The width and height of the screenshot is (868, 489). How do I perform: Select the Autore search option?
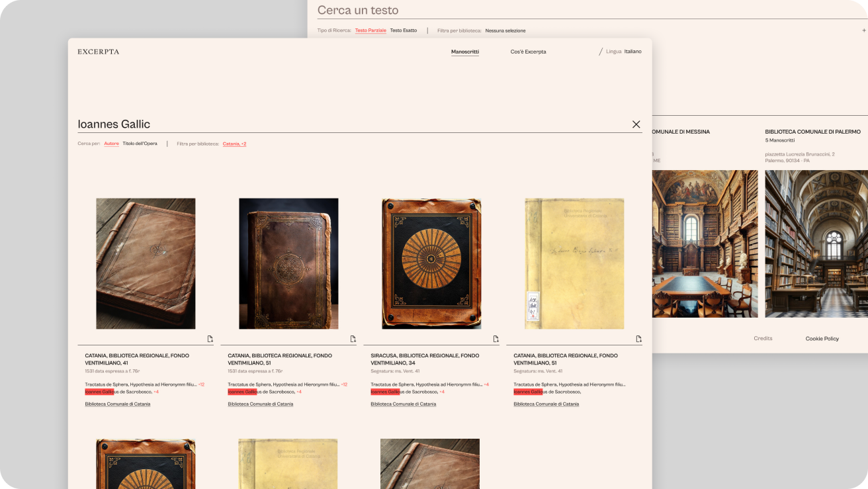click(x=111, y=144)
